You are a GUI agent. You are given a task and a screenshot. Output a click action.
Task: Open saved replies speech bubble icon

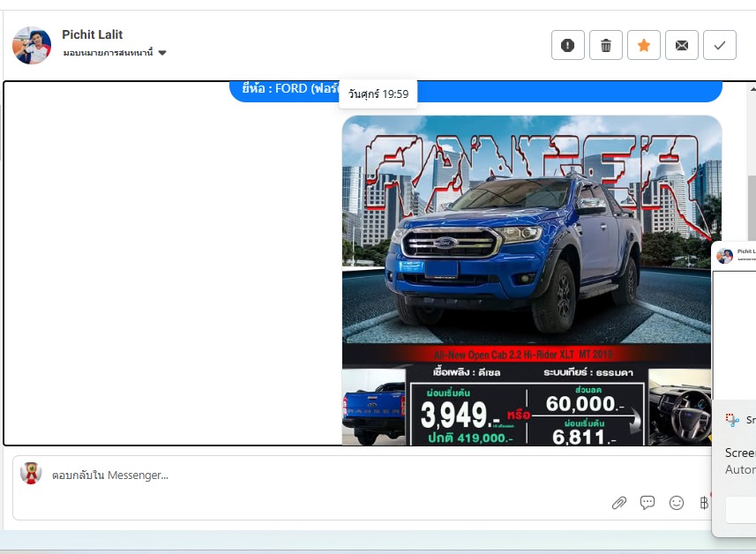(647, 503)
